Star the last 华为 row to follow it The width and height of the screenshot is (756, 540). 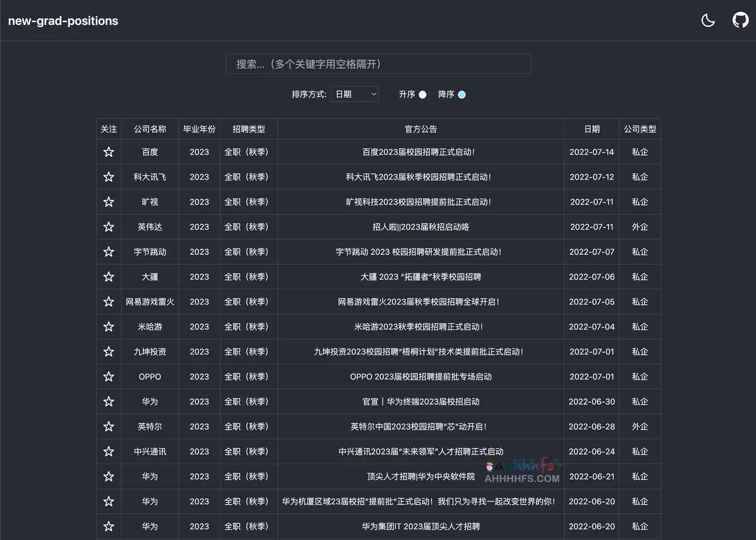(109, 526)
